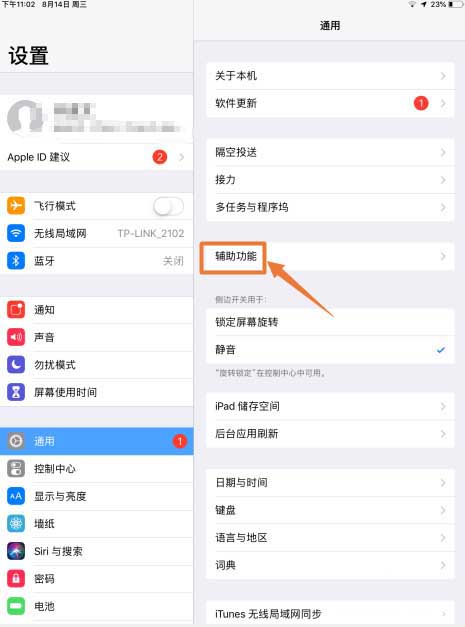The width and height of the screenshot is (465, 627).
Task: Select 静音 for the side switch
Action: pos(330,350)
